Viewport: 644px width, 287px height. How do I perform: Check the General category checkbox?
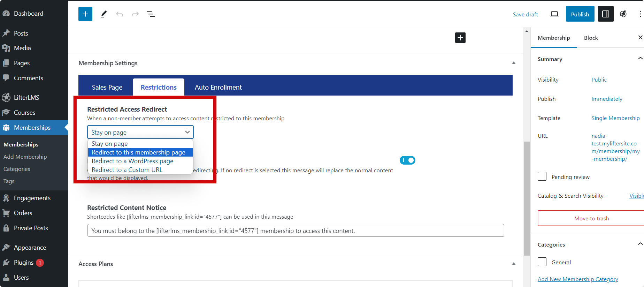tap(542, 262)
